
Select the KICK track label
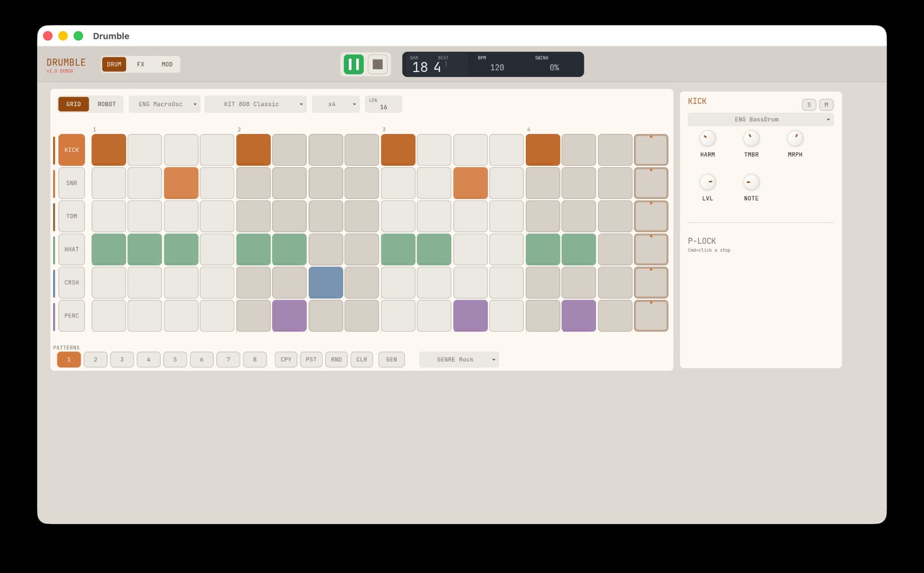tap(72, 150)
